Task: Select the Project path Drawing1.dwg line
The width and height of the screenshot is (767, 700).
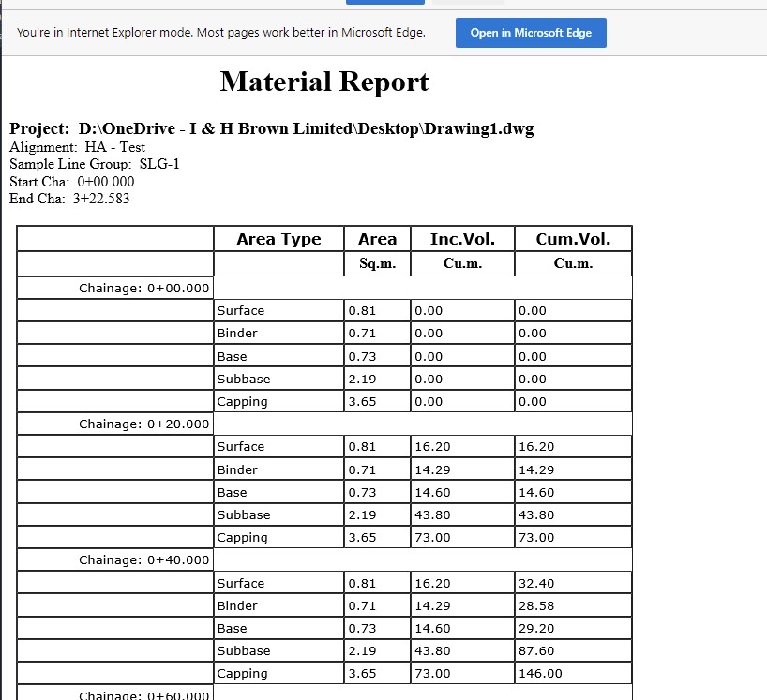Action: pyautogui.click(x=272, y=128)
